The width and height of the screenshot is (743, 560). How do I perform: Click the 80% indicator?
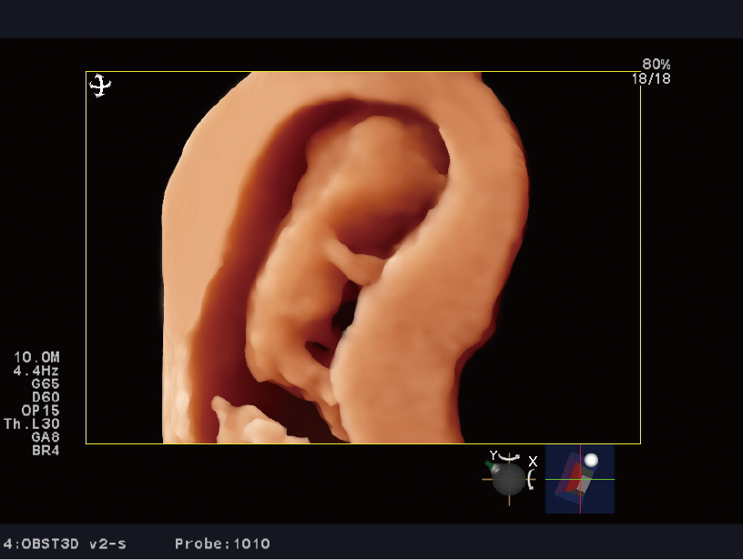point(656,65)
